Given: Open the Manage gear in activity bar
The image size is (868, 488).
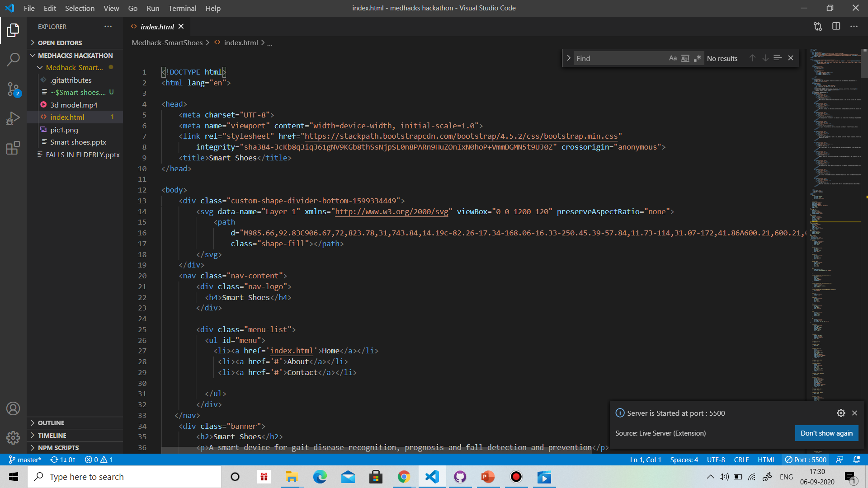Looking at the screenshot, I should (x=13, y=437).
